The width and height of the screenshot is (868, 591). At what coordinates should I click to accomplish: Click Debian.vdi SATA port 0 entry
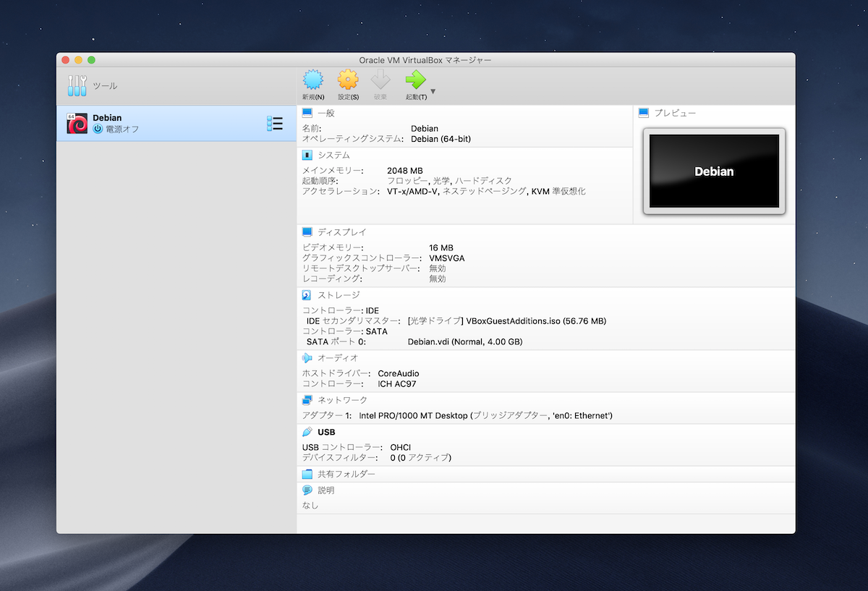pyautogui.click(x=465, y=341)
